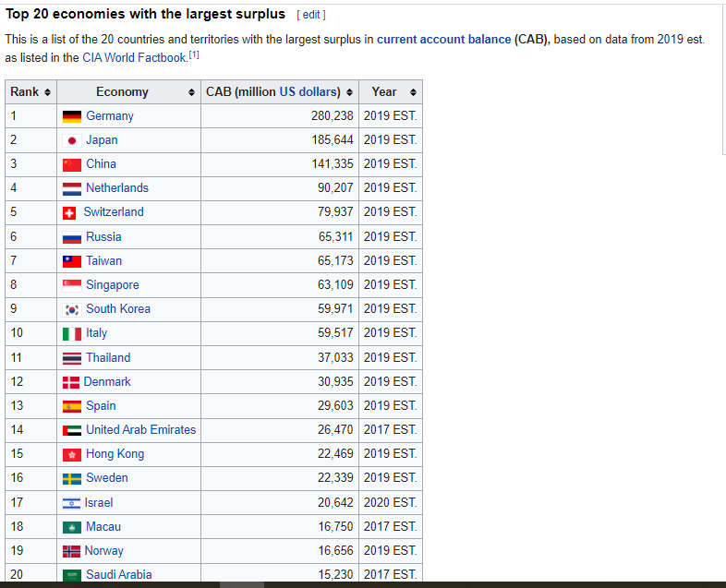Click the Italy flag icon
Viewport: 726px width, 588px height.
[72, 333]
